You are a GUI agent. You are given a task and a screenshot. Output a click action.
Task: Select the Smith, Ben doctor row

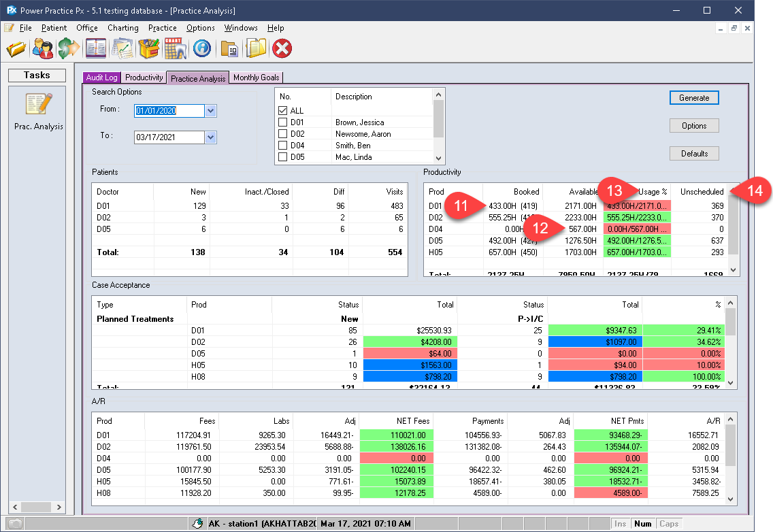coord(355,146)
